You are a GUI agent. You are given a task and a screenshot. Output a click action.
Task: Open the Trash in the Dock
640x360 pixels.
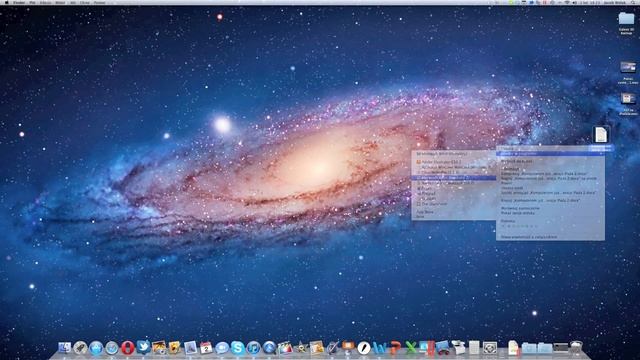(x=576, y=347)
